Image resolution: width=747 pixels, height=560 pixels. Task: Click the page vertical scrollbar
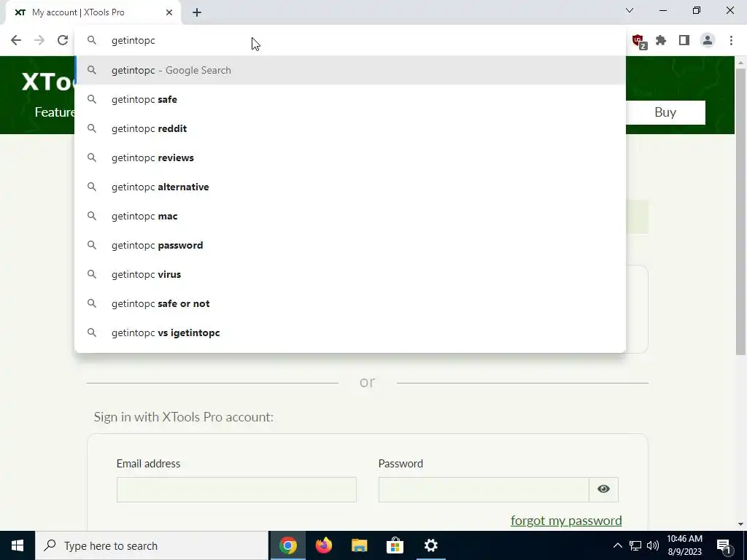[740, 211]
